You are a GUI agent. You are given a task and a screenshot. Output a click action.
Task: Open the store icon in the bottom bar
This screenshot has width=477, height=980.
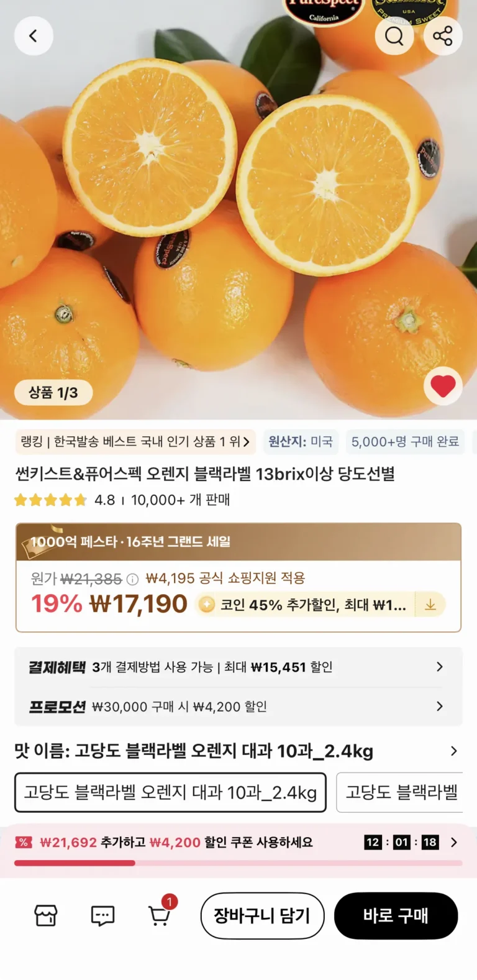[46, 915]
